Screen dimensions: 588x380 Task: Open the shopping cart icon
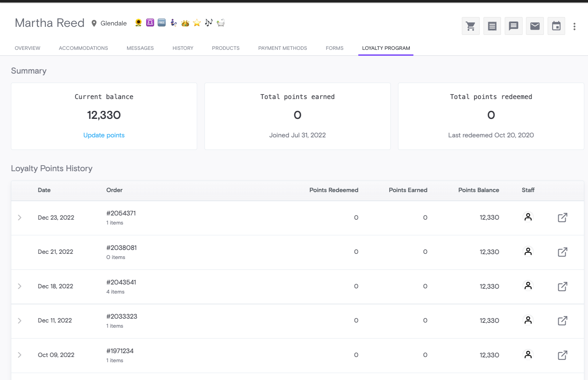click(470, 26)
